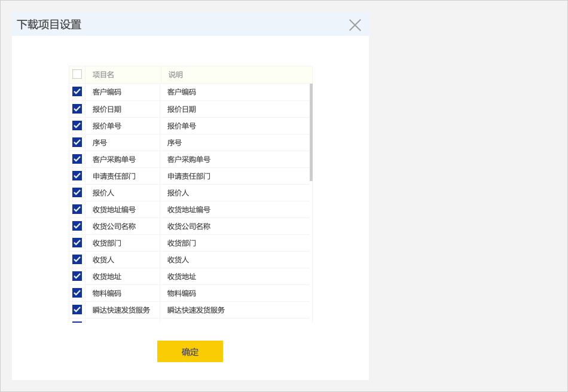Uncheck the 报价日期 checkbox

77,109
